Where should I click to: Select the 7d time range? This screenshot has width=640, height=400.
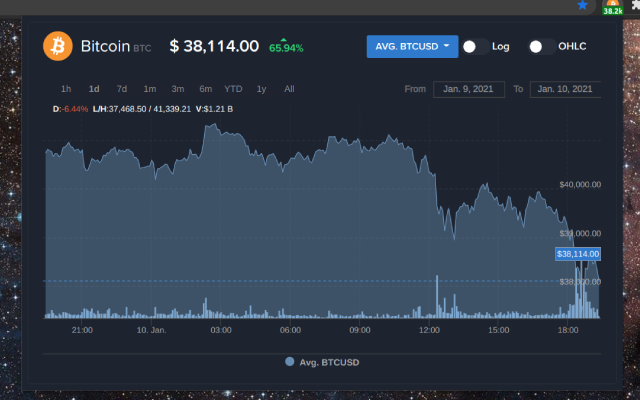(x=122, y=89)
